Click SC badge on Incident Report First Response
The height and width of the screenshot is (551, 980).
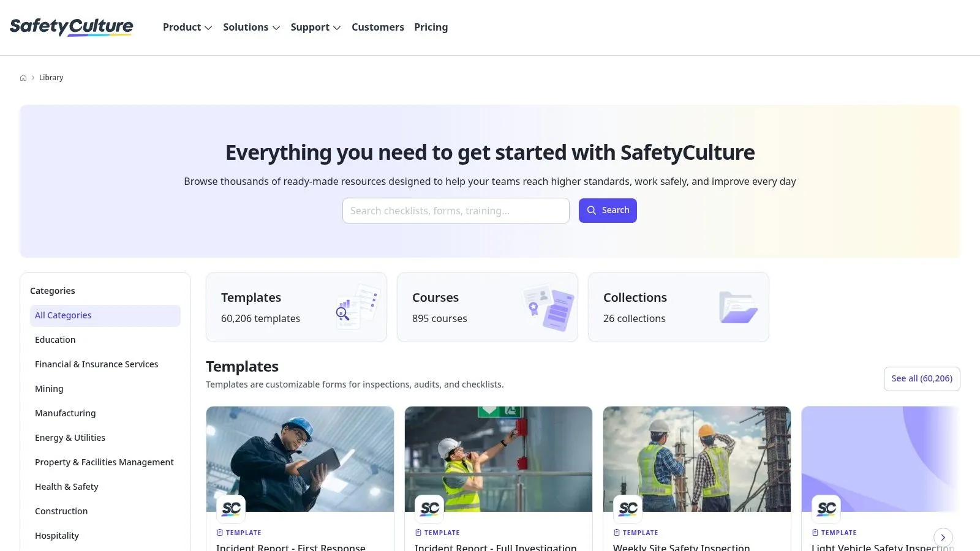click(x=231, y=509)
